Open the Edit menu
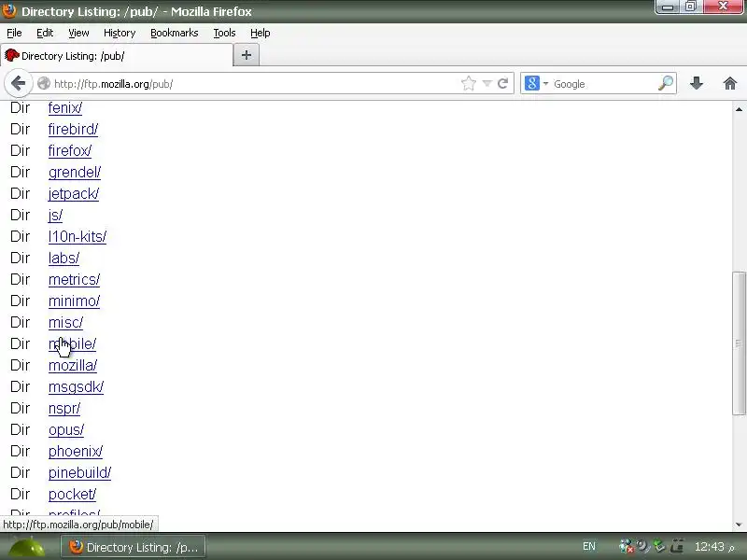Screen dimensions: 747x560 (45, 33)
